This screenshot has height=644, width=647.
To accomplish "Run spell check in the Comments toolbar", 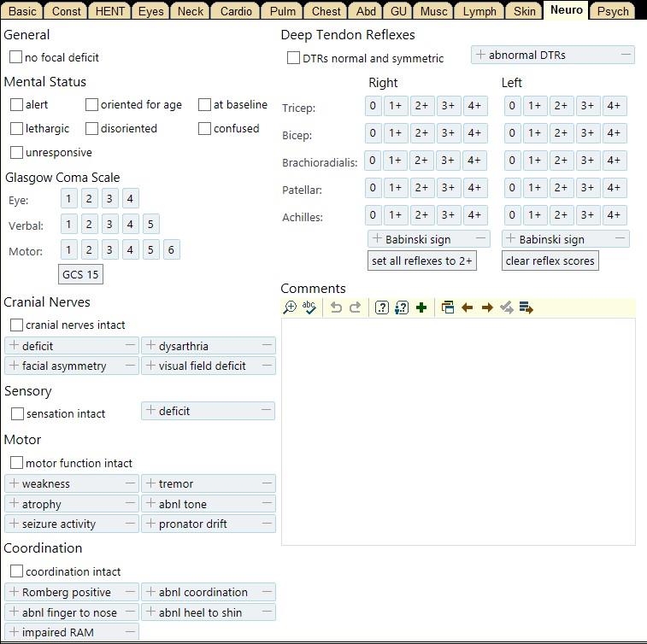I will pyautogui.click(x=310, y=307).
